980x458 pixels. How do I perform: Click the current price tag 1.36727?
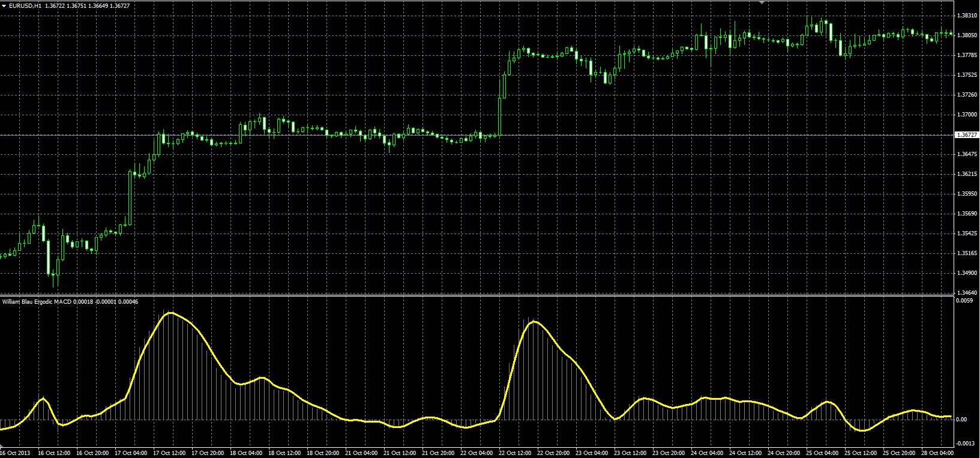click(967, 135)
